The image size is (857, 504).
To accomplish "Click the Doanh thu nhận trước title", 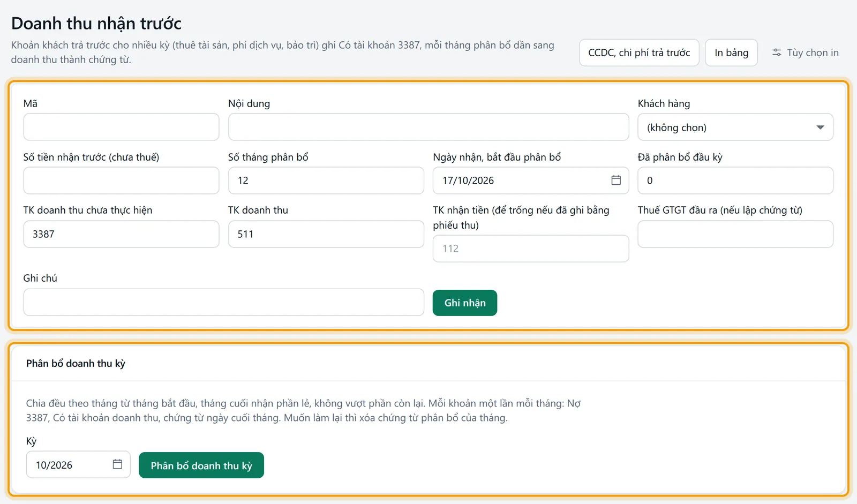I will pyautogui.click(x=96, y=24).
